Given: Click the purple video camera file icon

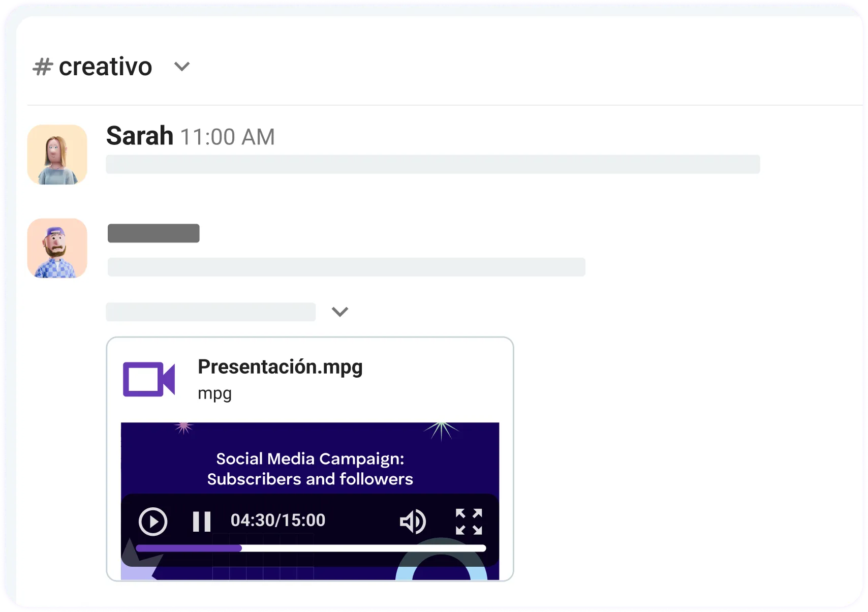Looking at the screenshot, I should point(149,379).
